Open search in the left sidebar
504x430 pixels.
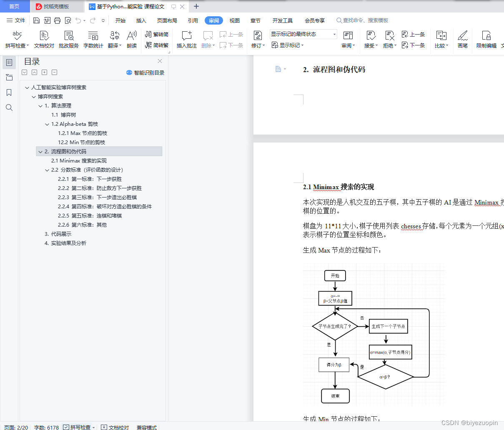pos(9,107)
